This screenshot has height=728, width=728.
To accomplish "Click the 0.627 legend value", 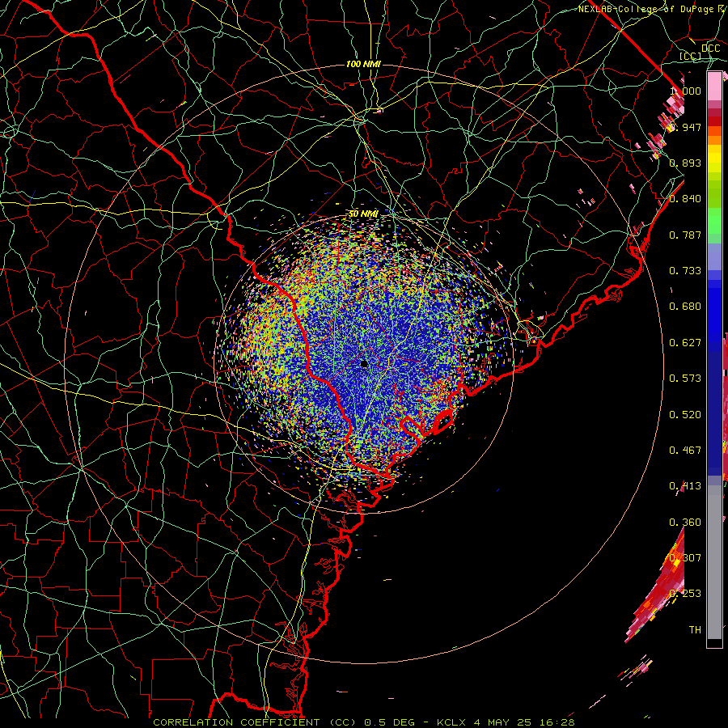I will 685,343.
